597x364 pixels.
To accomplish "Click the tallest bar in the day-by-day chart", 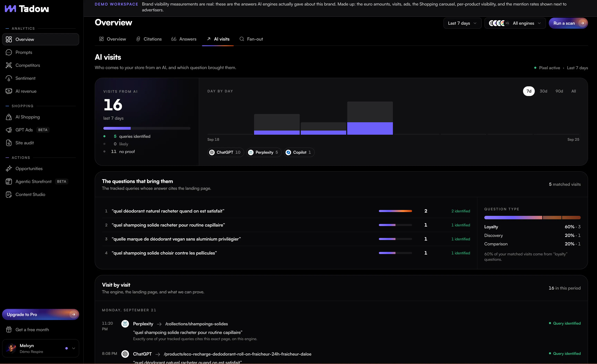I will (x=370, y=118).
